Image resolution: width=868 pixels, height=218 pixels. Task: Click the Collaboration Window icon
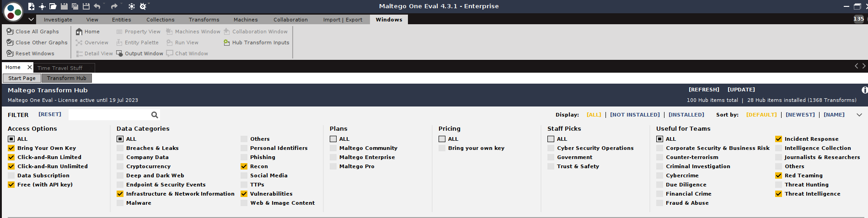227,32
